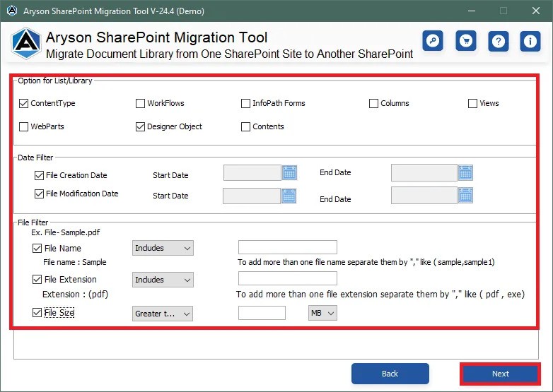Expand the File Size comparison dropdown

click(163, 313)
